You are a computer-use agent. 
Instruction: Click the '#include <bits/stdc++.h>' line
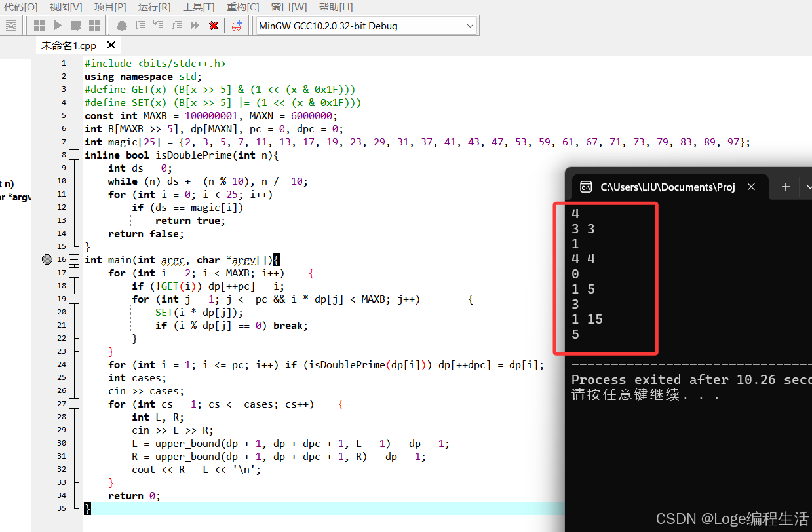pos(155,63)
